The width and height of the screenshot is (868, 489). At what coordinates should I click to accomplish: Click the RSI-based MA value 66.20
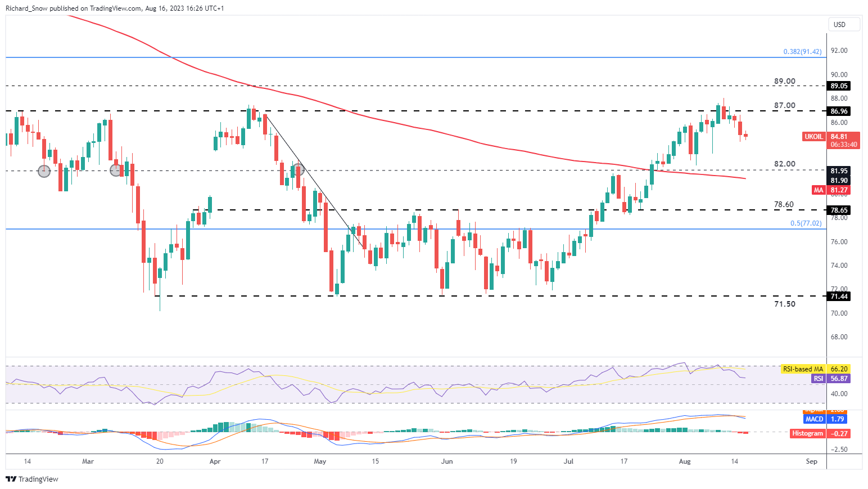[x=839, y=369]
